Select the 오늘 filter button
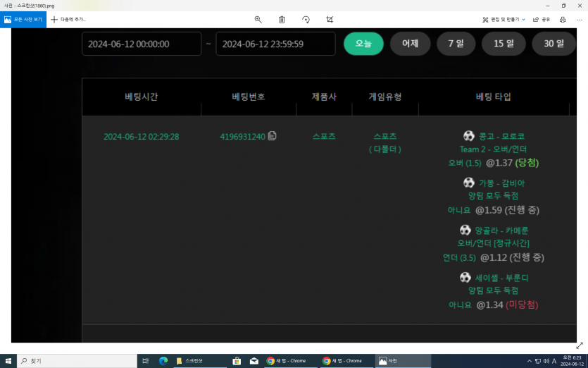The width and height of the screenshot is (588, 368). tap(363, 44)
